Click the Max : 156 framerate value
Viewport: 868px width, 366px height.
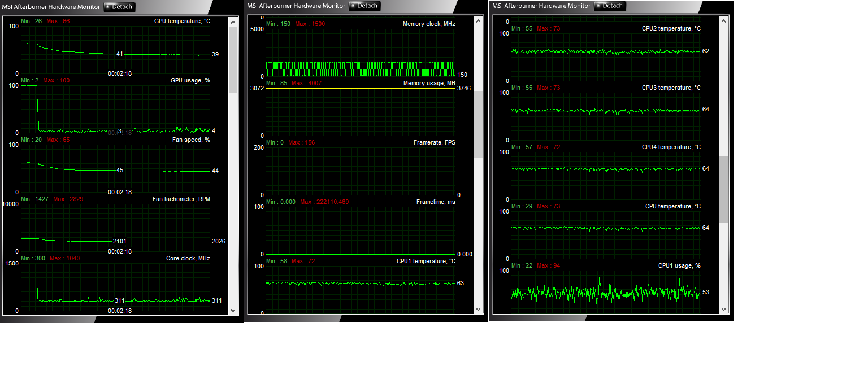[x=301, y=142]
